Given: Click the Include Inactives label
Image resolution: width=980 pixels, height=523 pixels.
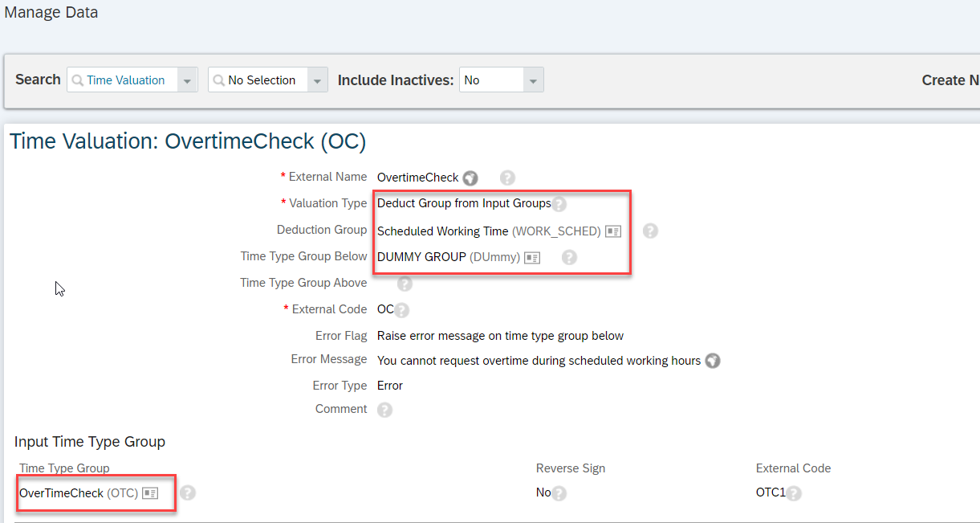Looking at the screenshot, I should 396,80.
